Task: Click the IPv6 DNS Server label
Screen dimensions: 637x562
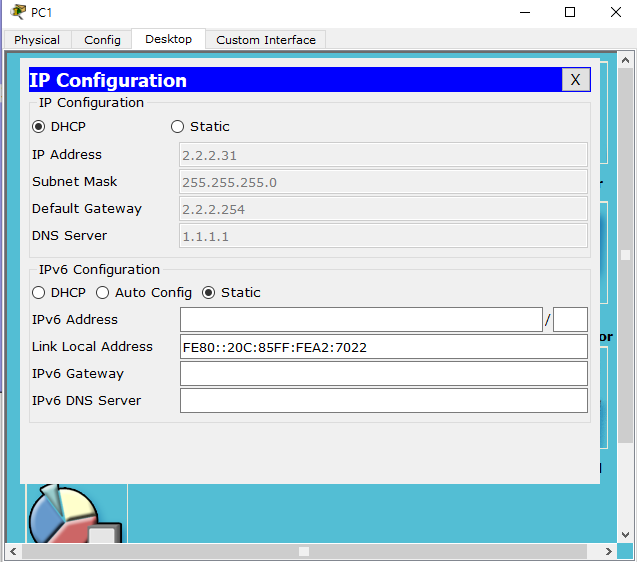Action: pyautogui.click(x=87, y=401)
